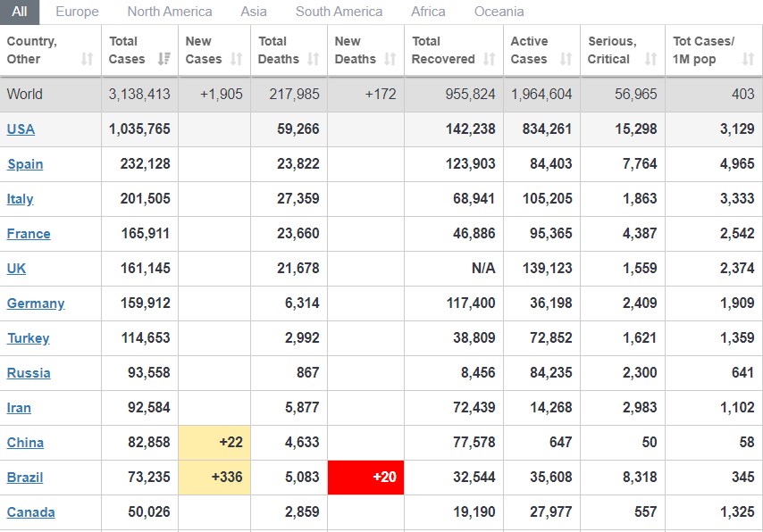Viewport: 763px width, 532px height.
Task: Sort by New Deaths arrows icon
Action: 390,59
